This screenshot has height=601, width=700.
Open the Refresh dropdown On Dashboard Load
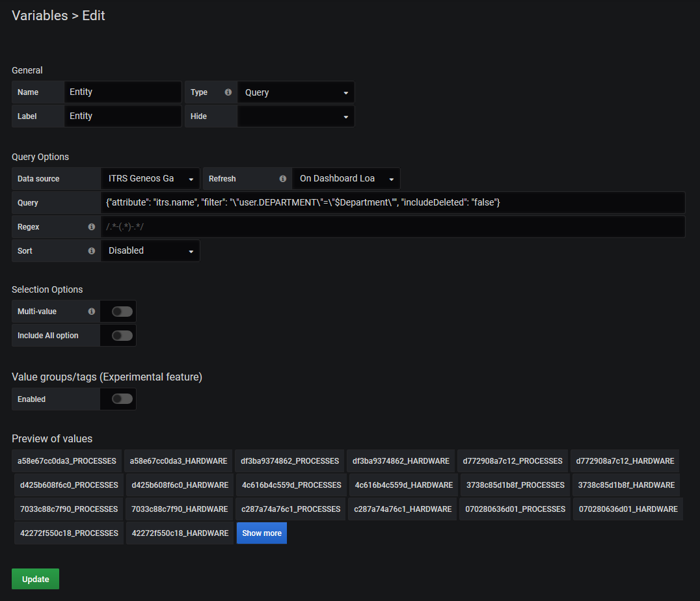pyautogui.click(x=346, y=179)
